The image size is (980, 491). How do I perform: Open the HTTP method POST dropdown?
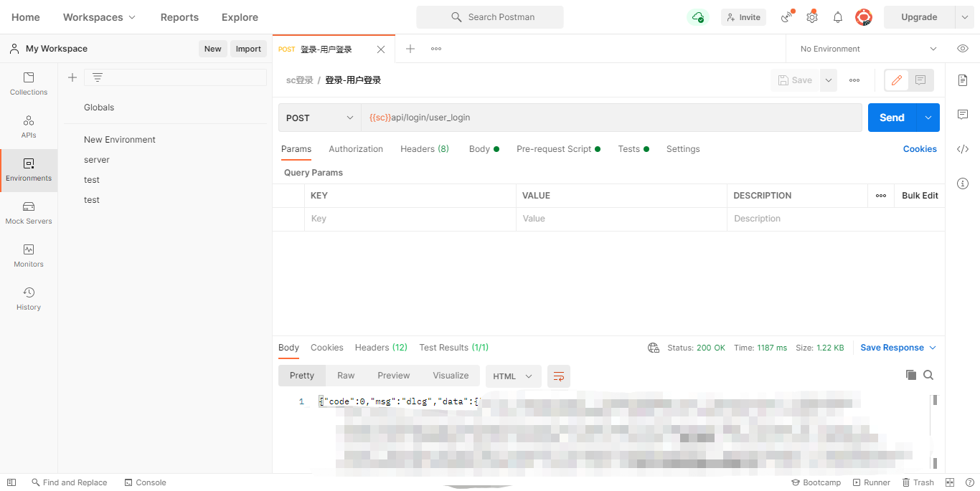(x=320, y=118)
